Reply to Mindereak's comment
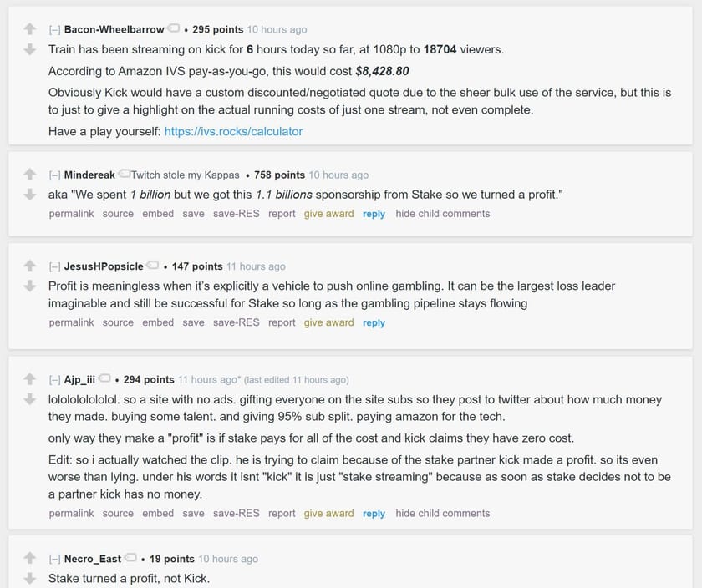This screenshot has width=702, height=588. point(374,214)
